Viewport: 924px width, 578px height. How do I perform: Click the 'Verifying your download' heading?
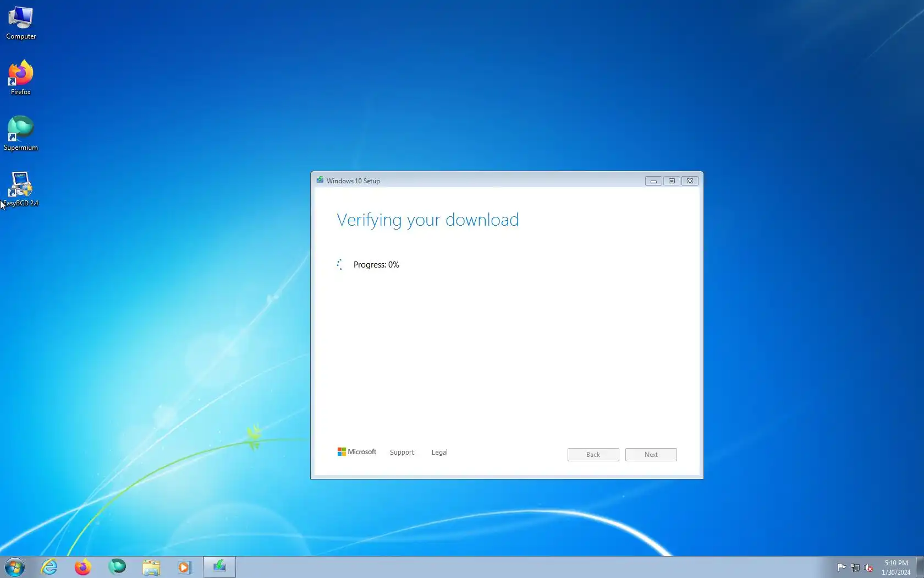(x=428, y=220)
